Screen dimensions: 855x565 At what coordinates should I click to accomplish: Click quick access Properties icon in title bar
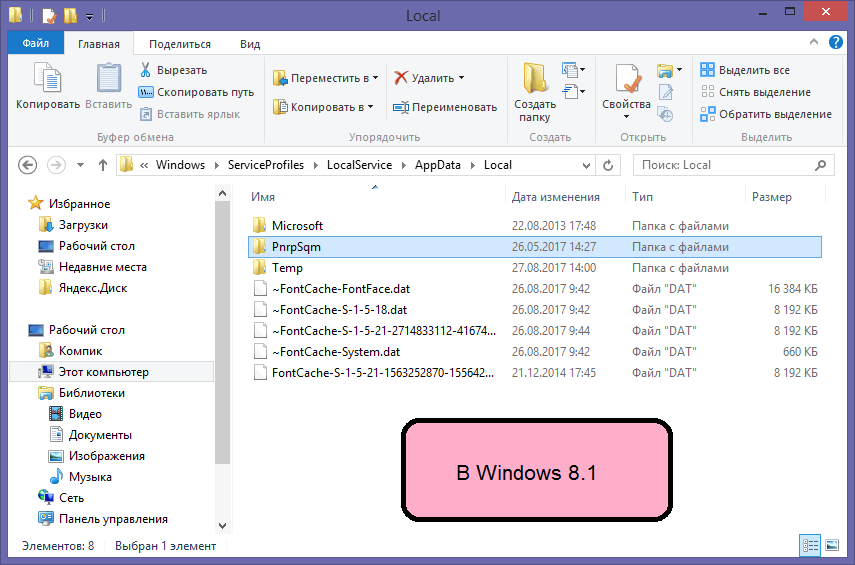pos(49,15)
